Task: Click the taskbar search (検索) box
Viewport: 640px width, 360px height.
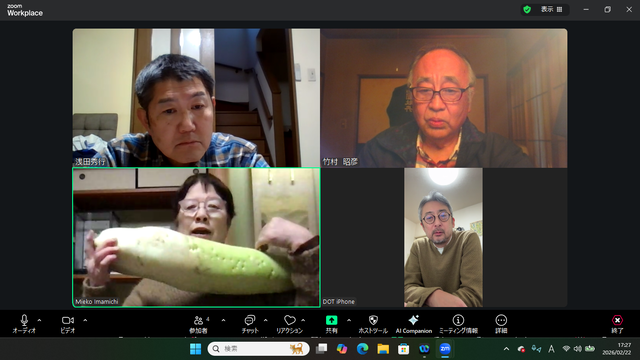Action: tap(258, 349)
